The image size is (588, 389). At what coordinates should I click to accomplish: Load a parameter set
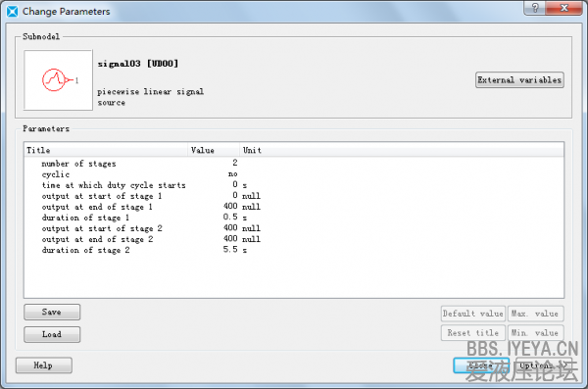click(x=52, y=334)
